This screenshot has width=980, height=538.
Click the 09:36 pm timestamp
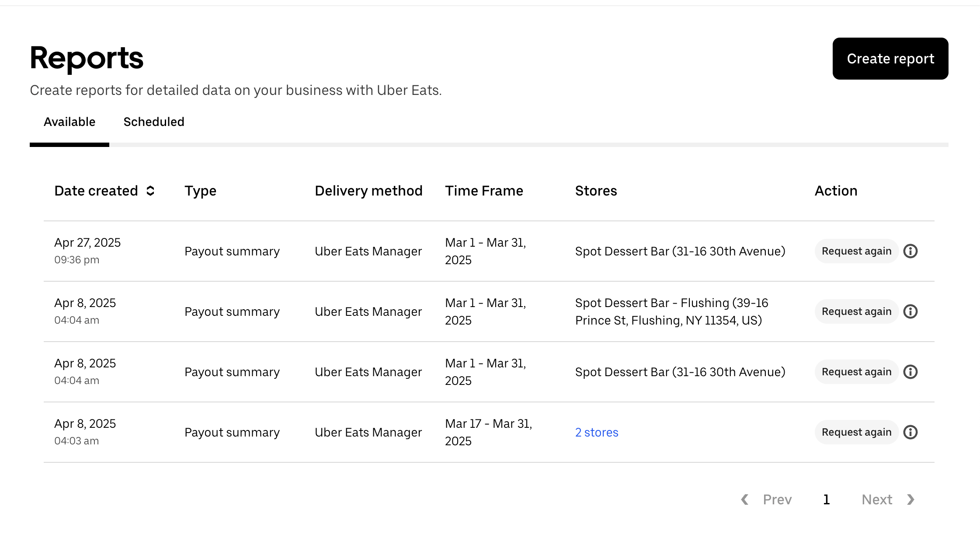click(76, 260)
